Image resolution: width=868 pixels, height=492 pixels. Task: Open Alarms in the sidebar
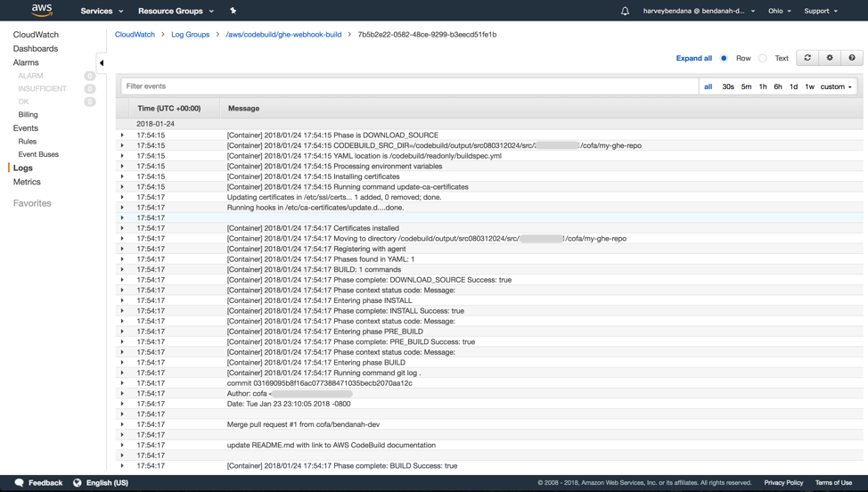tap(26, 62)
